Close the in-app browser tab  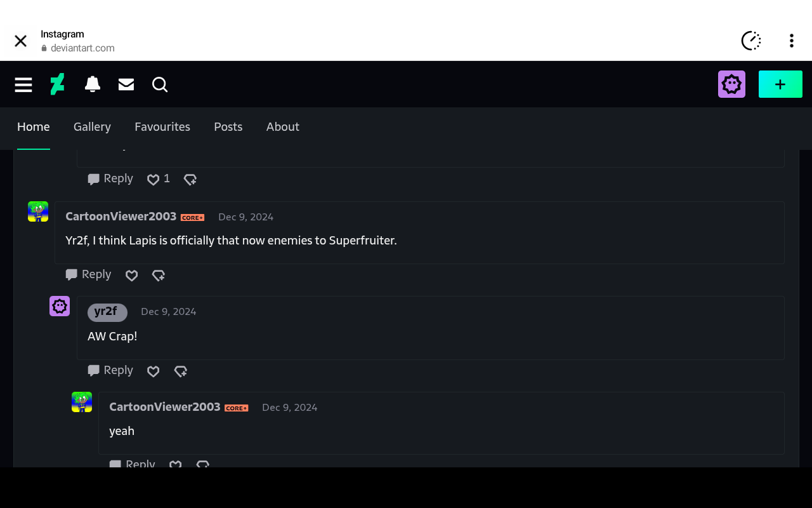(20, 41)
